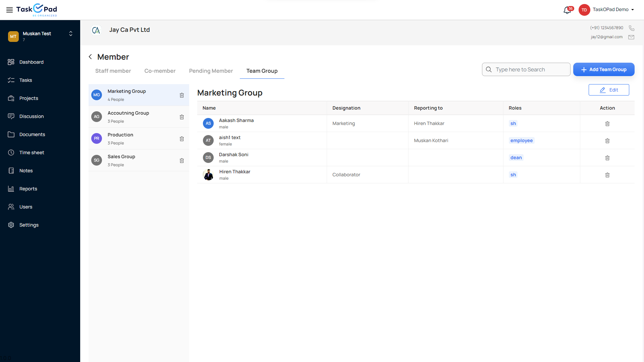Switch to the Staff member tab
Screen dimensions: 644x362
click(113, 71)
